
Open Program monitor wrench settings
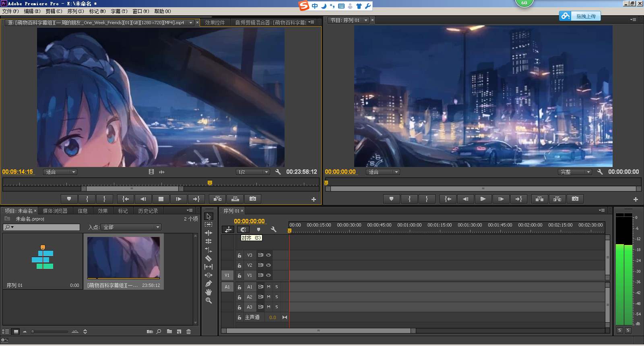[x=600, y=172]
